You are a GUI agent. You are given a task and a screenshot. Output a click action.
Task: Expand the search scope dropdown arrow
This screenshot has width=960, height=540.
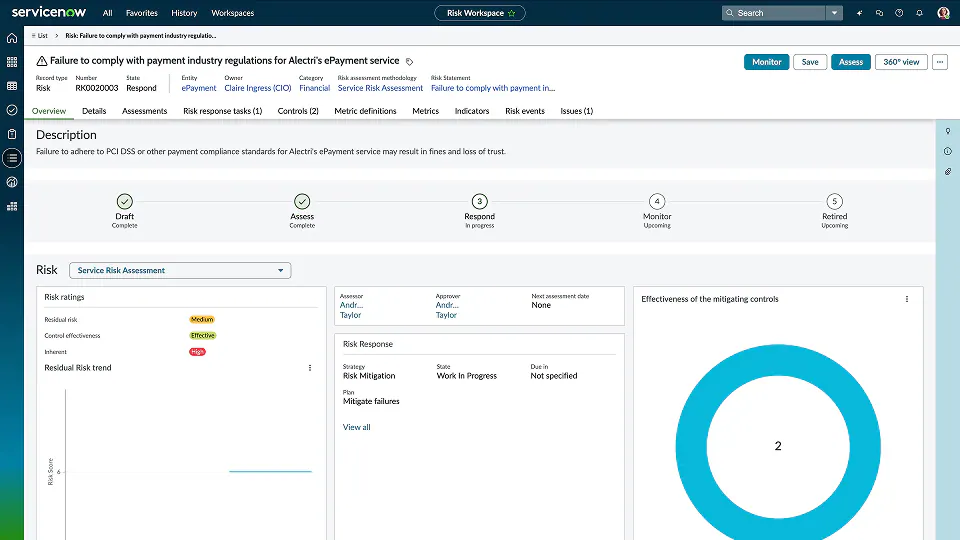834,13
